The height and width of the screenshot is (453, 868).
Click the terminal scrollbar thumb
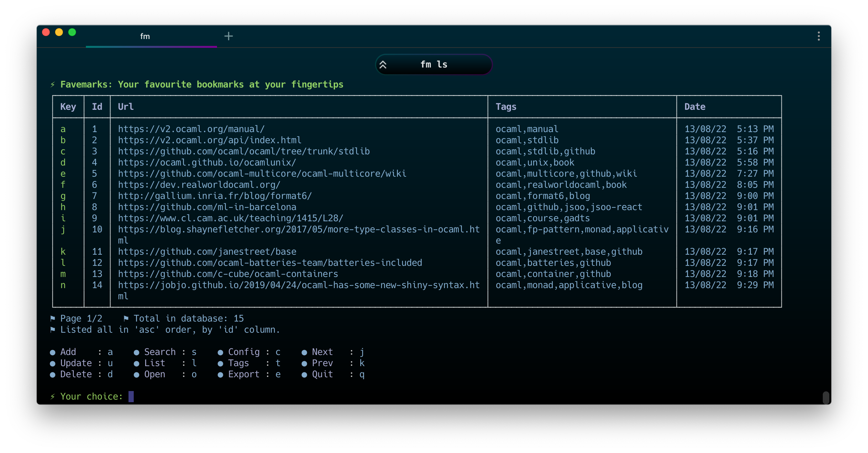(x=825, y=397)
